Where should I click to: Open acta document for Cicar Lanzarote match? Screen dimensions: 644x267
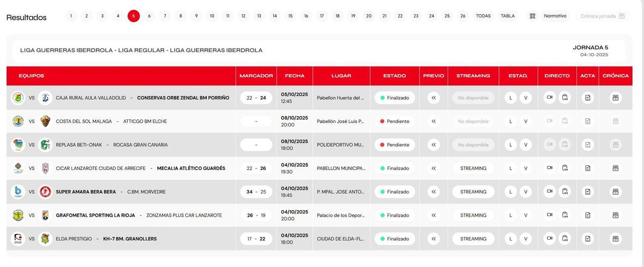click(588, 168)
